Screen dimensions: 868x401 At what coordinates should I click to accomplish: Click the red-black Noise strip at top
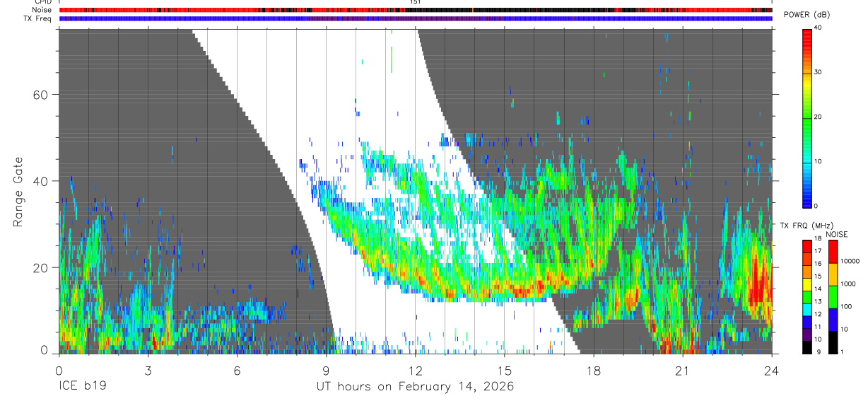tap(416, 10)
